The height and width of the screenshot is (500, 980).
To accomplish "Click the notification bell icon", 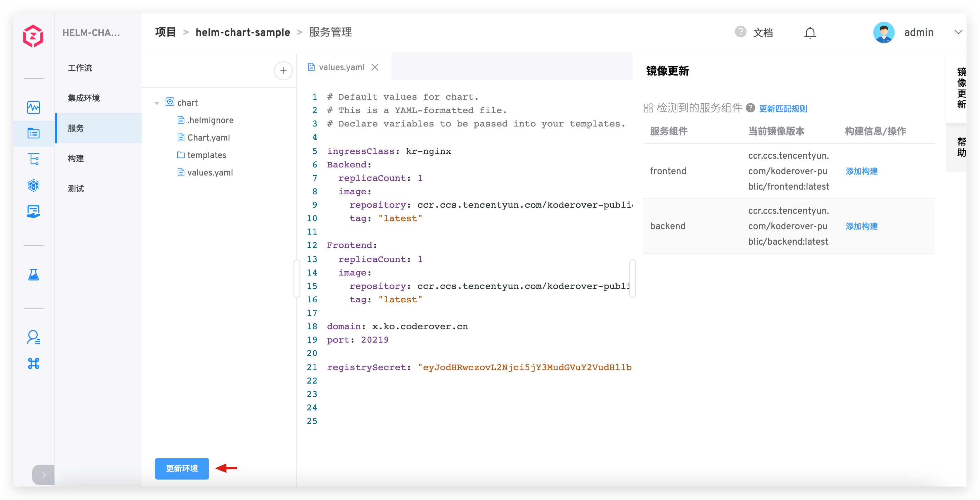I will coord(810,32).
